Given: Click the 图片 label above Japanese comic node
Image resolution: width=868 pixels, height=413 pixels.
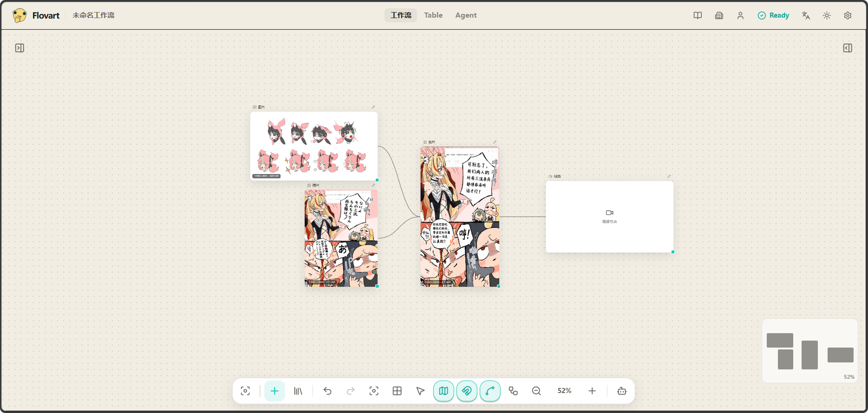Looking at the screenshot, I should tap(316, 185).
